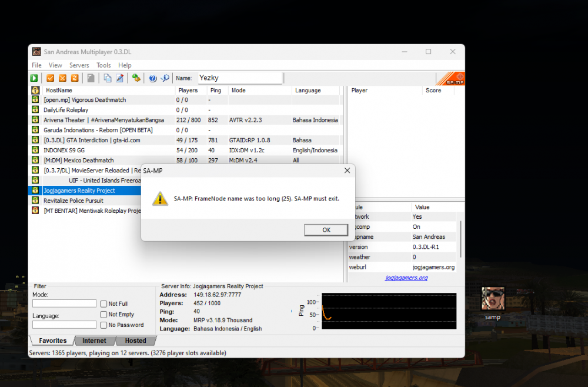The width and height of the screenshot is (588, 387).
Task: Click lock icon beside MovieServer Reloaded row
Action: coord(35,170)
